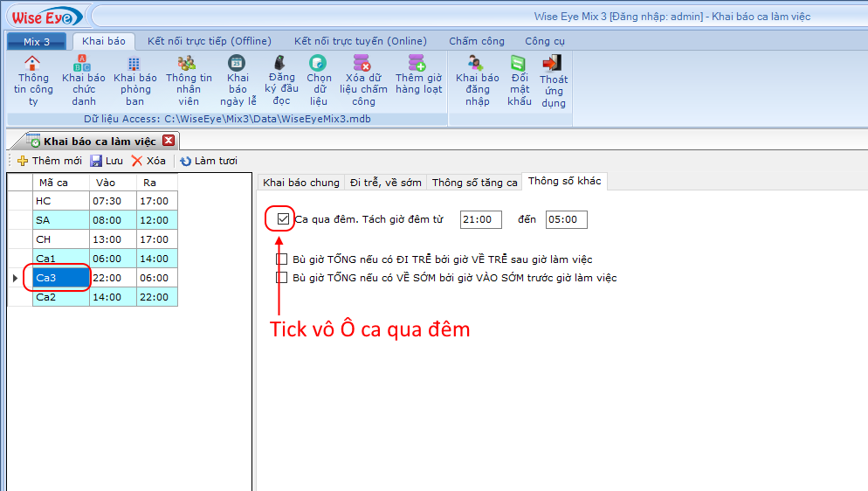Open Đăng ký đầu đọc reader icon

[x=280, y=64]
